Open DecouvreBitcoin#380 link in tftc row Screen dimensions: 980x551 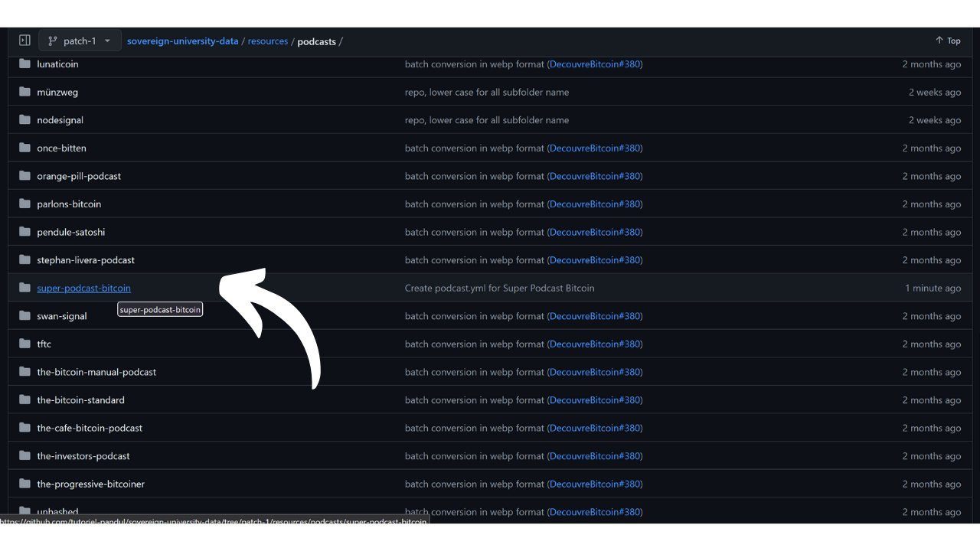[595, 344]
